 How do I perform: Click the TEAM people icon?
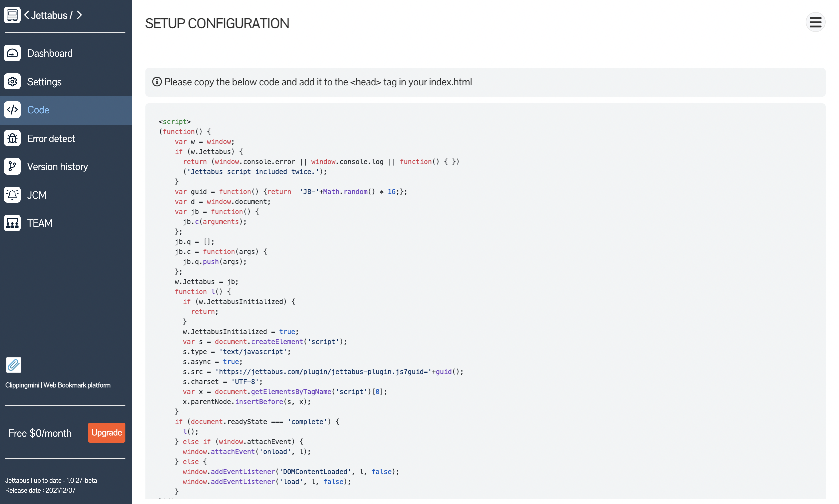coord(12,223)
